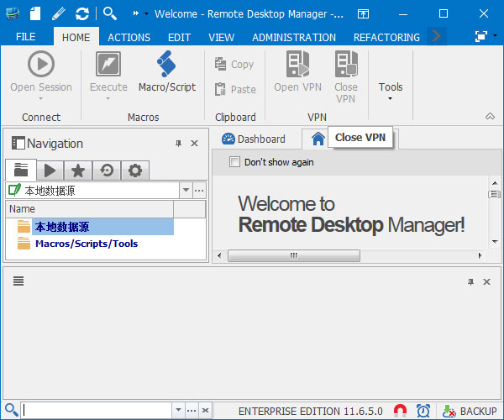This screenshot has width=504, height=420.
Task: Click the hamburger menu in bottom panel
Action: (x=18, y=281)
